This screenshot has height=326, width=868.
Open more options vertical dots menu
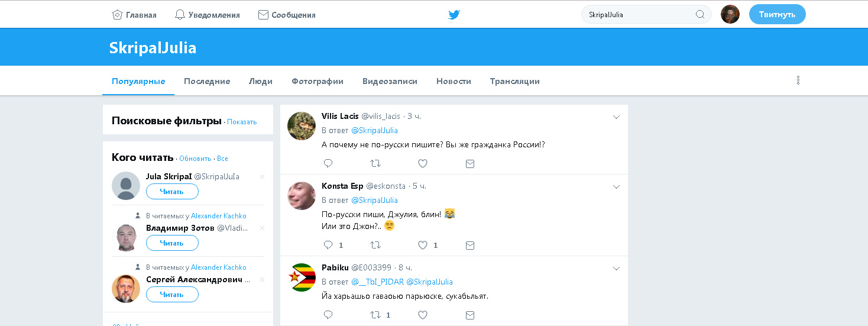tap(798, 80)
